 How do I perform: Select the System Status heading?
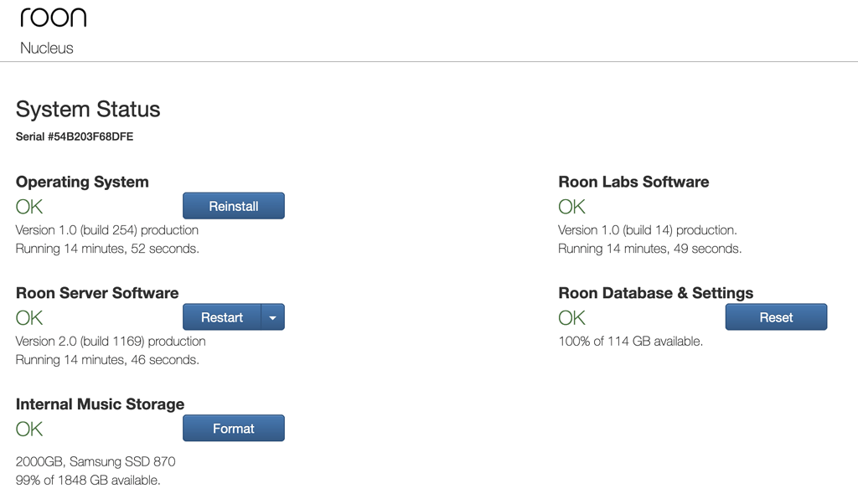[x=87, y=109]
